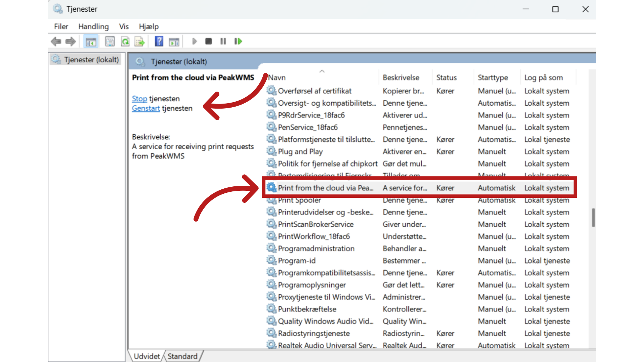Image resolution: width=644 pixels, height=362 pixels.
Task: Select the Programoplysninger service
Action: point(312,285)
